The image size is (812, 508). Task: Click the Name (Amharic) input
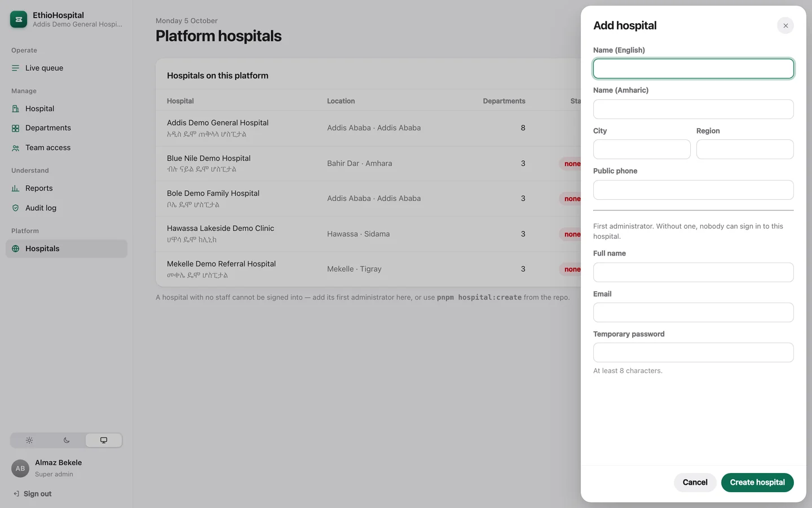pos(694,110)
